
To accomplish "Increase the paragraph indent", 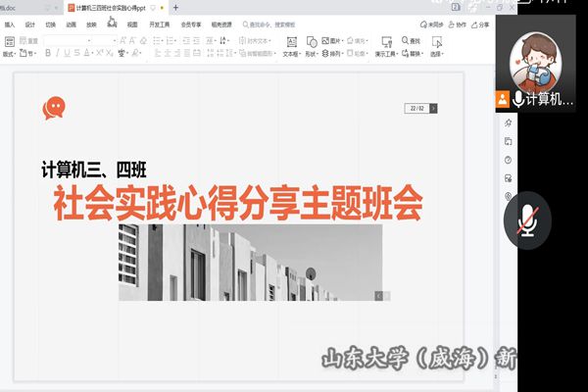I will (x=196, y=40).
